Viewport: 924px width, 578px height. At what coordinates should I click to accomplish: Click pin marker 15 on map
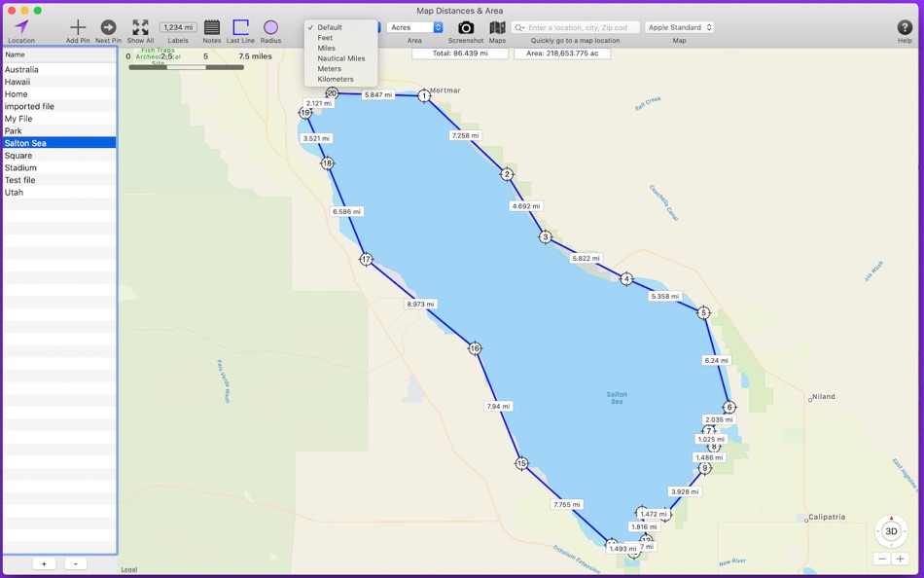pyautogui.click(x=521, y=463)
